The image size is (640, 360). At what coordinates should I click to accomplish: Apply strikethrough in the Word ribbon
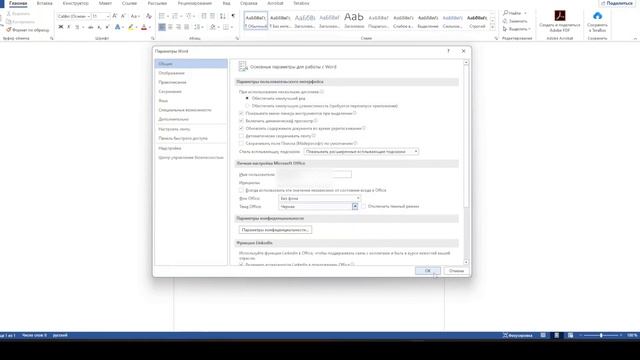click(x=91, y=27)
